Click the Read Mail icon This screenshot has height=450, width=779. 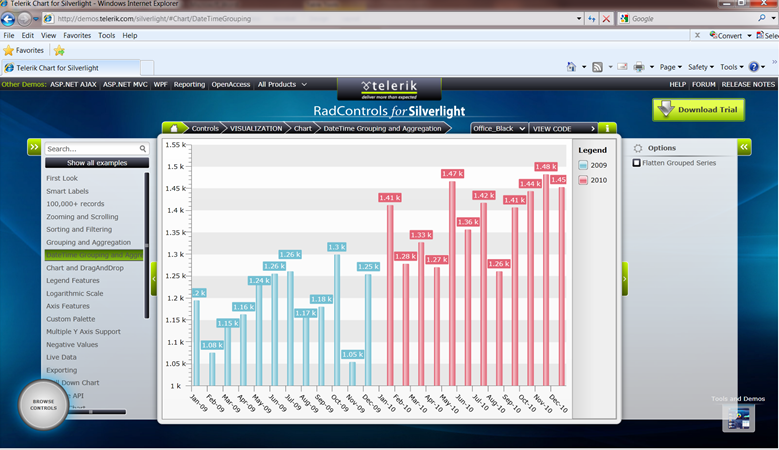(622, 67)
